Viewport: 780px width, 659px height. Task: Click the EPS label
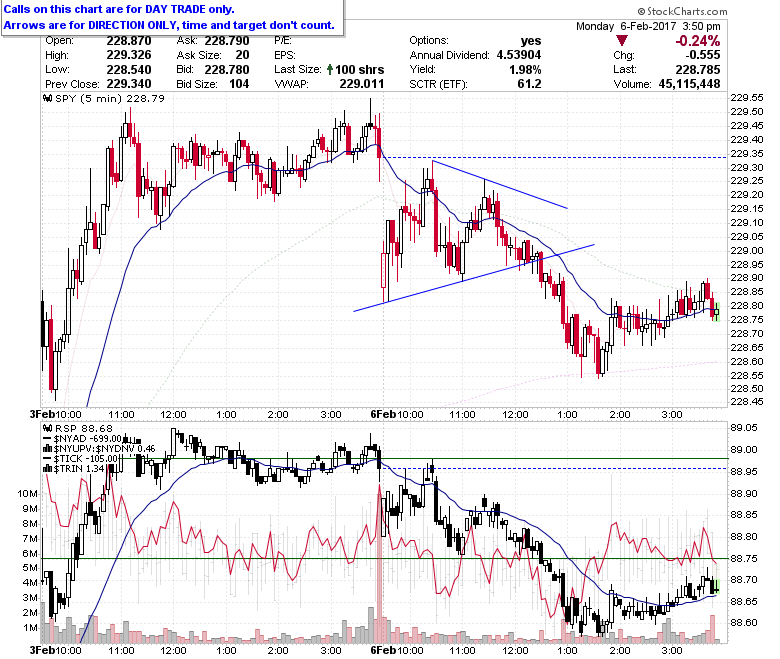(x=285, y=55)
